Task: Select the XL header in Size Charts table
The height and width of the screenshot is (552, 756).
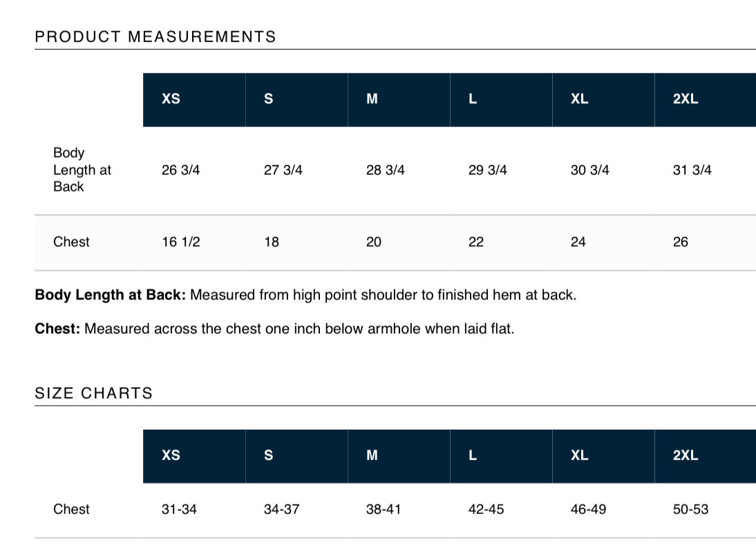Action: coord(580,455)
